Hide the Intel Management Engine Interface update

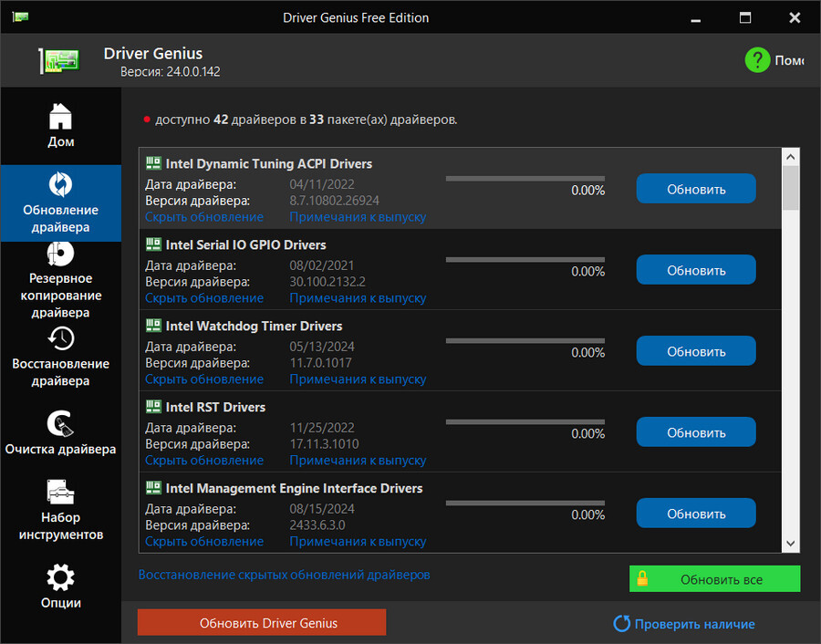(x=204, y=541)
